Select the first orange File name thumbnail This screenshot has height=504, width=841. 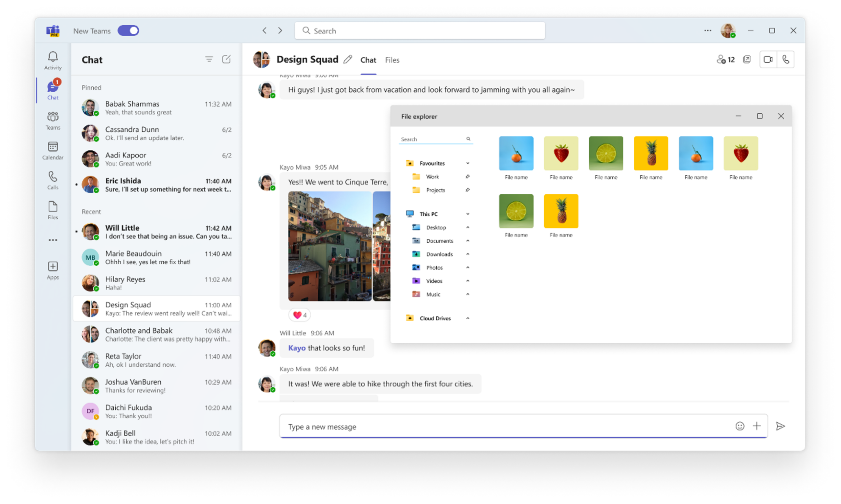(516, 154)
